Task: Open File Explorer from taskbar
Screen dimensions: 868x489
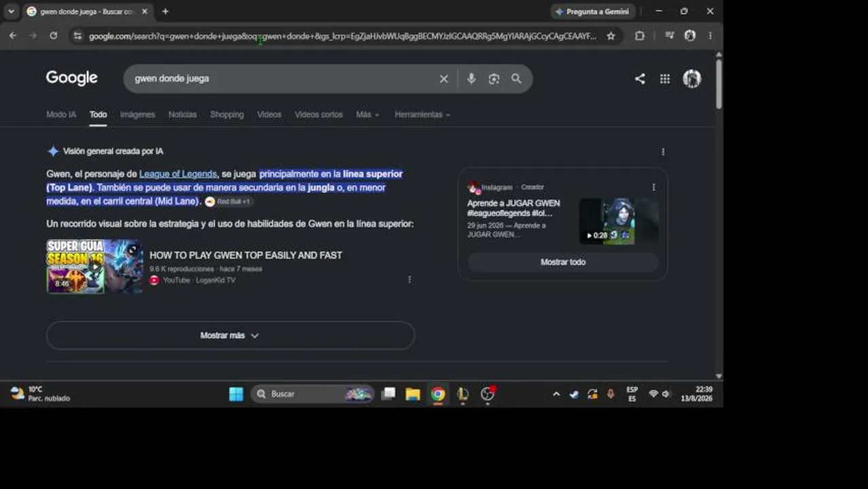Action: coord(413,394)
